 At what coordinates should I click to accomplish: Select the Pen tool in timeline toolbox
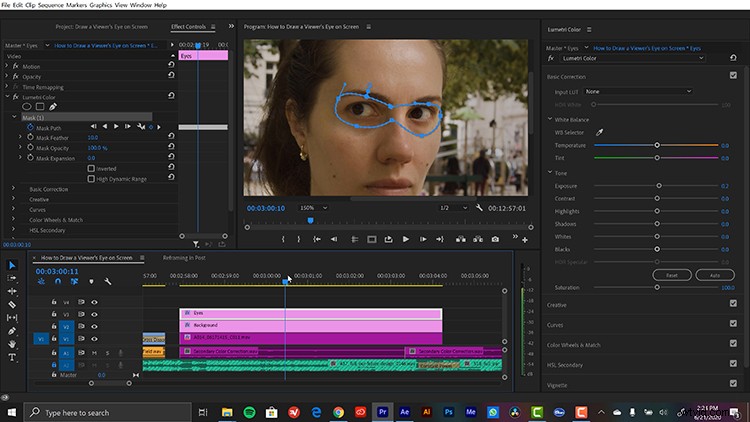(12, 331)
